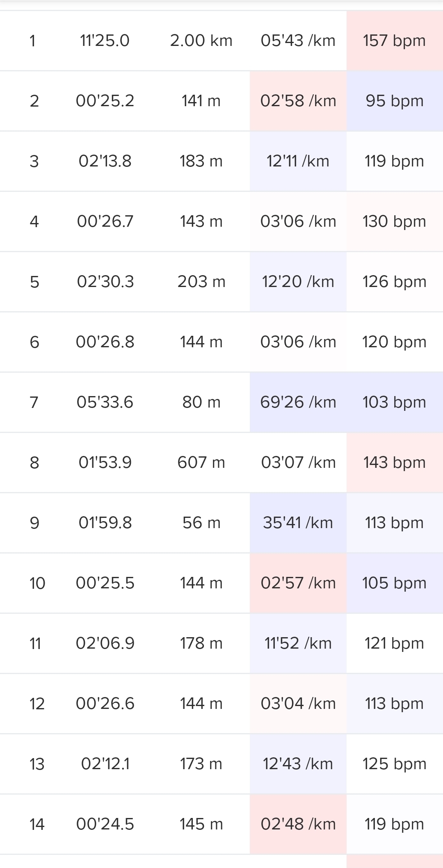Viewport: 443px width, 868px height.
Task: Tap the 607 m distance cell
Action: (201, 462)
